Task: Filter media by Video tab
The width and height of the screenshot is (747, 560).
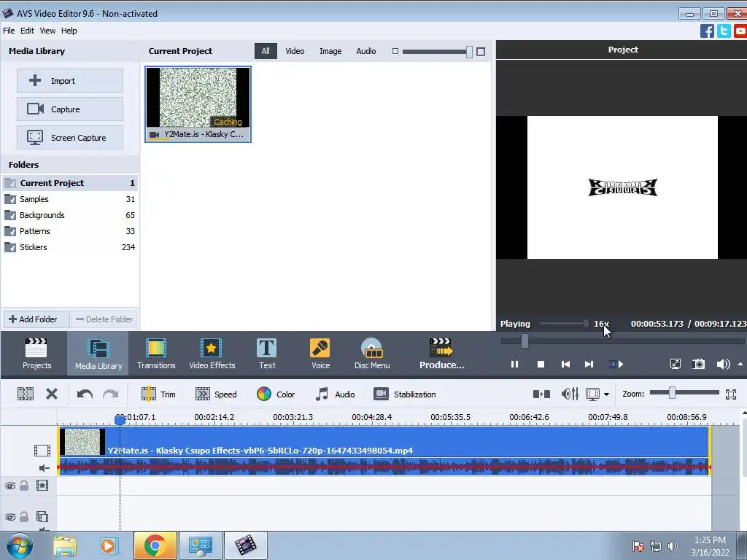Action: (295, 51)
